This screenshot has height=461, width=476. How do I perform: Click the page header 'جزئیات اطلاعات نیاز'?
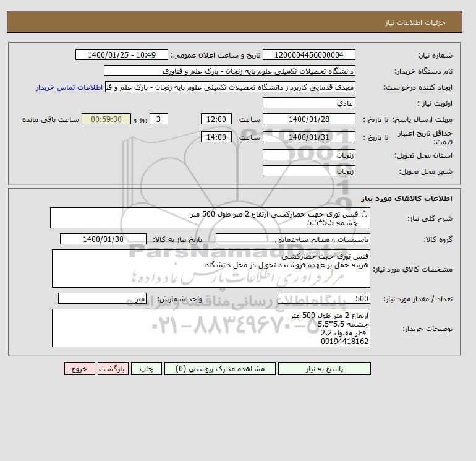pyautogui.click(x=415, y=22)
